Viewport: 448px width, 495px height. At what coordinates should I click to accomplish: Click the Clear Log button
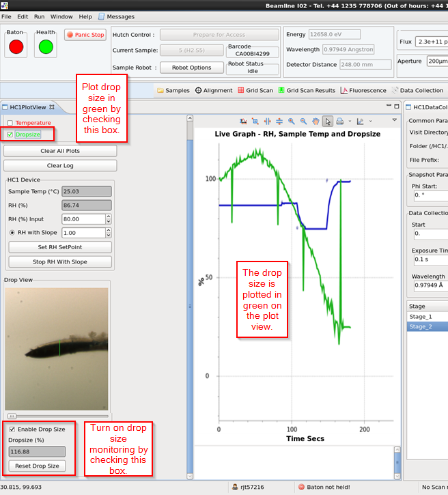(60, 166)
